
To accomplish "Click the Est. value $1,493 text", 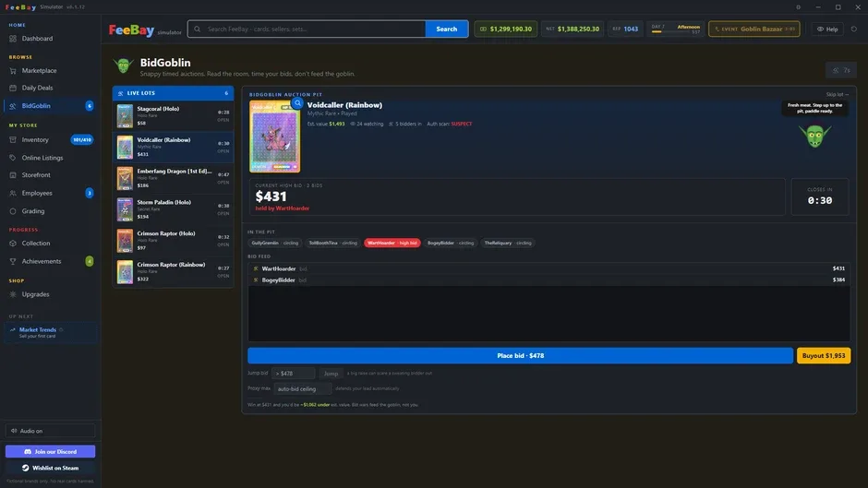I will 325,124.
